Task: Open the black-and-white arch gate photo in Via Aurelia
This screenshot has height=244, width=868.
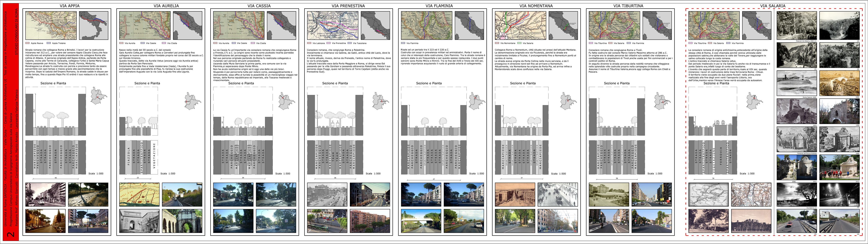Action: pyautogui.click(x=139, y=221)
